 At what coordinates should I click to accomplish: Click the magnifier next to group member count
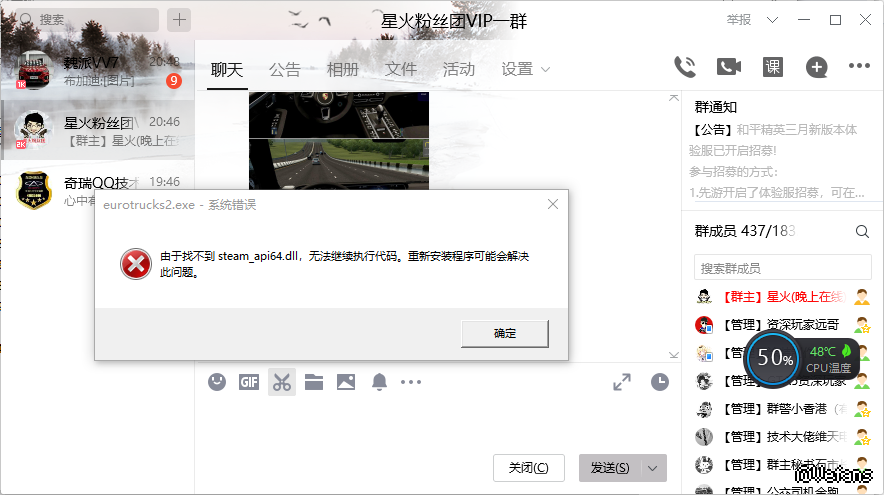(x=862, y=231)
